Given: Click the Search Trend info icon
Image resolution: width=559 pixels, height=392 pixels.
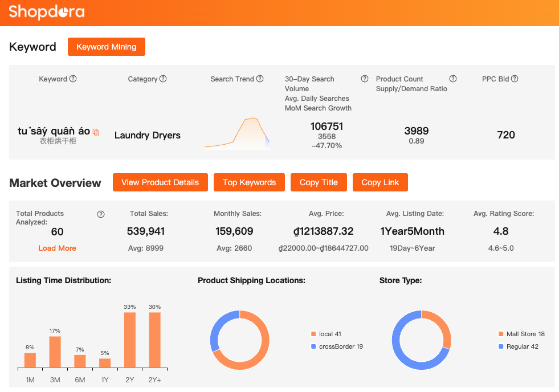Looking at the screenshot, I should pos(260,79).
